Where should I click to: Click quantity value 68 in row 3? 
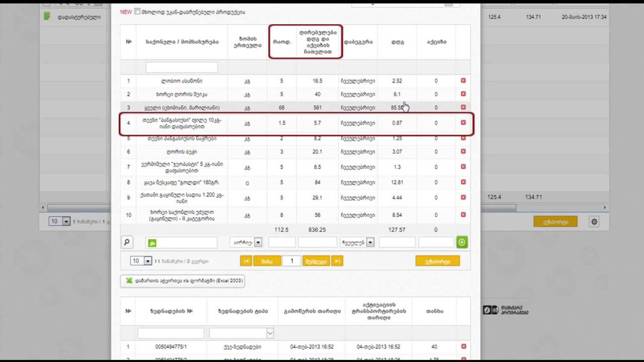click(282, 108)
